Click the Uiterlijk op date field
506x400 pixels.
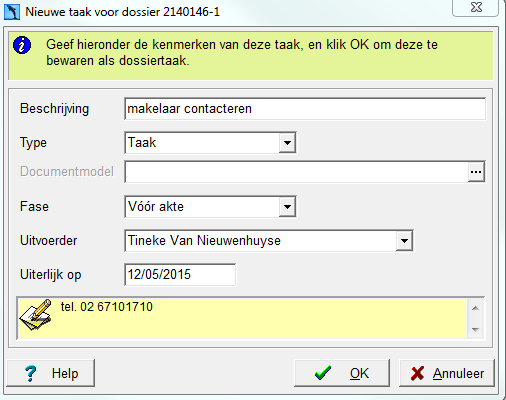[180, 275]
